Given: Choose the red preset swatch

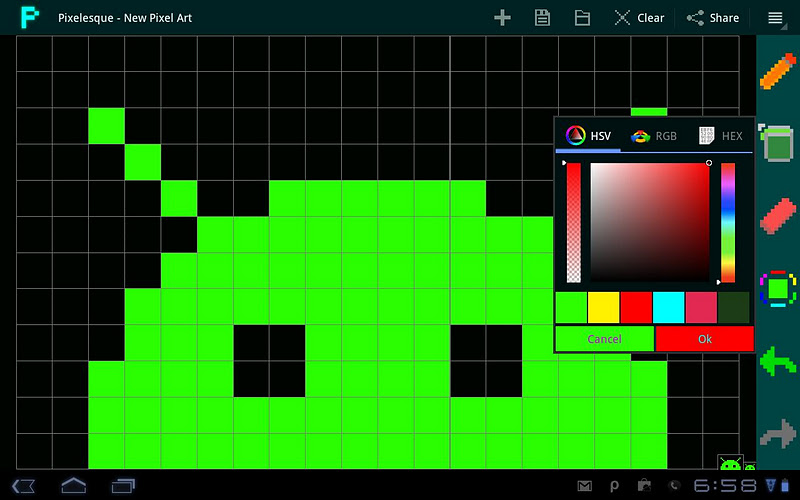Looking at the screenshot, I should click(636, 308).
